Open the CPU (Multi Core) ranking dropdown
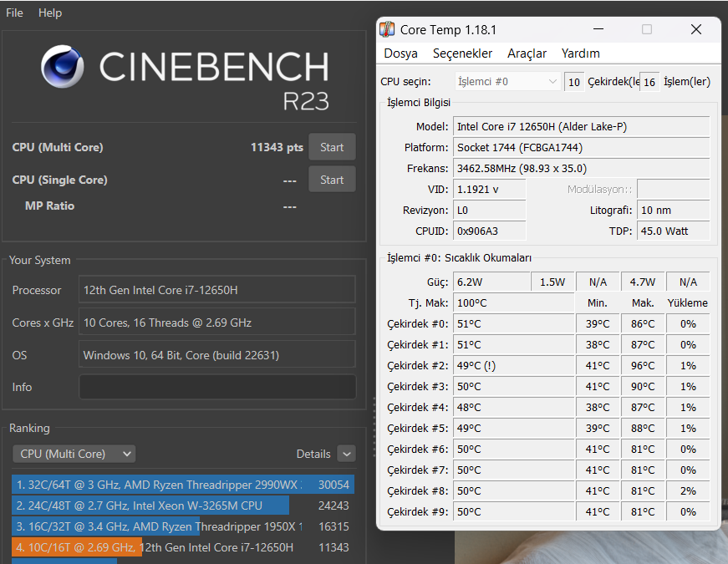The width and height of the screenshot is (728, 564). click(74, 454)
